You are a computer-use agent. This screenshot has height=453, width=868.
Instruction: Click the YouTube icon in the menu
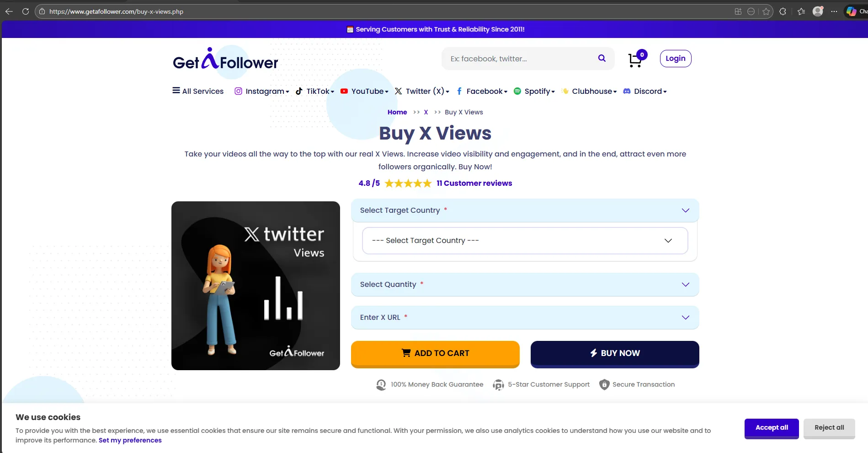(x=344, y=91)
